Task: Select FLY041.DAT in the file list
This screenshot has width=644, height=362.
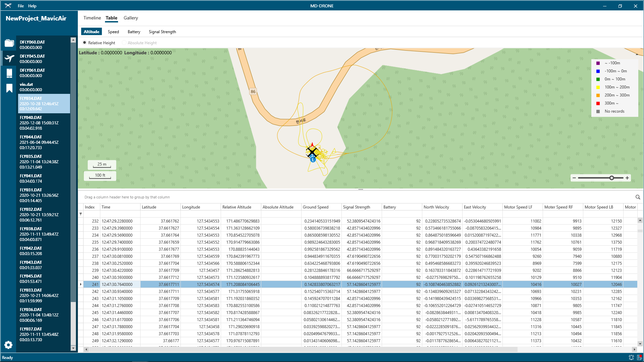Action: 44,179
